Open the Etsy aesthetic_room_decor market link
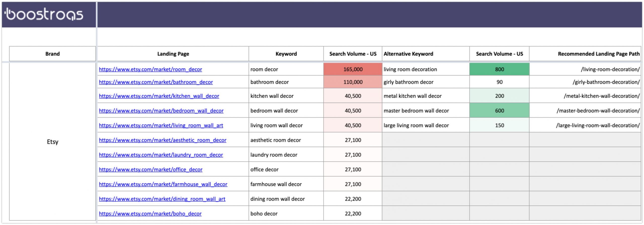This screenshot has width=644, height=225. (x=163, y=140)
